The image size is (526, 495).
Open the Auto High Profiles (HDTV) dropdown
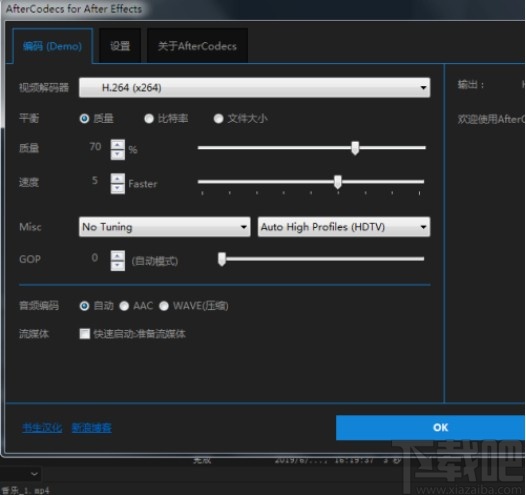tap(344, 227)
